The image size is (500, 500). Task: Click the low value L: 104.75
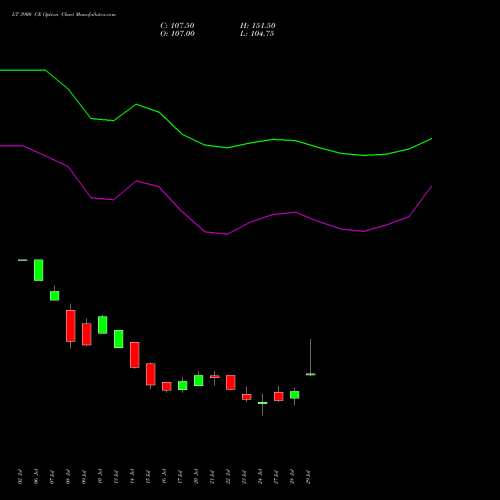[257, 34]
